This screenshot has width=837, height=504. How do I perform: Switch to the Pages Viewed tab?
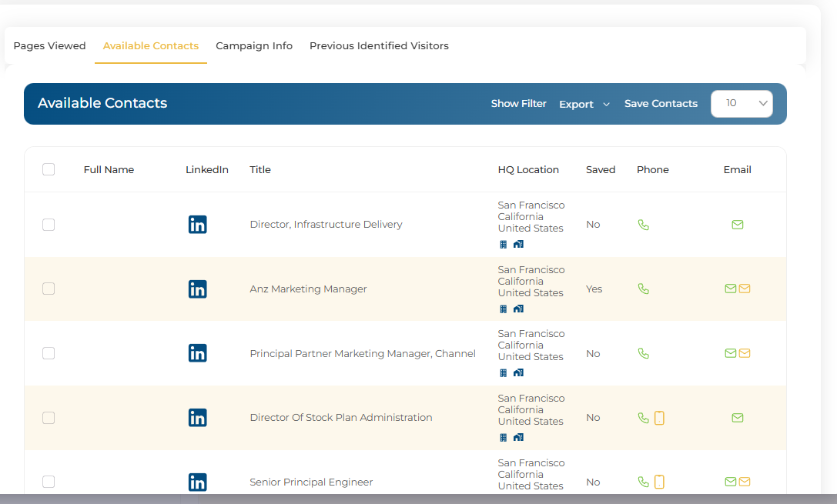[49, 46]
